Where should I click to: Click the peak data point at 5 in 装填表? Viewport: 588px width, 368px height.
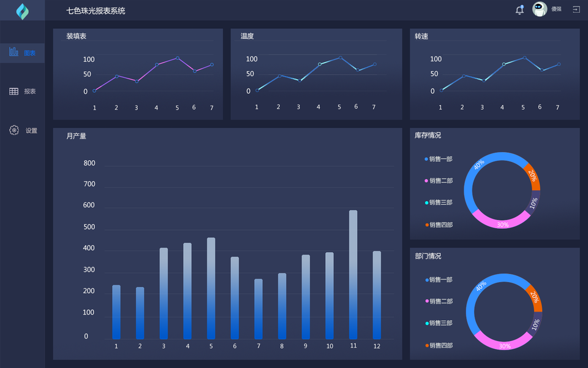point(178,58)
